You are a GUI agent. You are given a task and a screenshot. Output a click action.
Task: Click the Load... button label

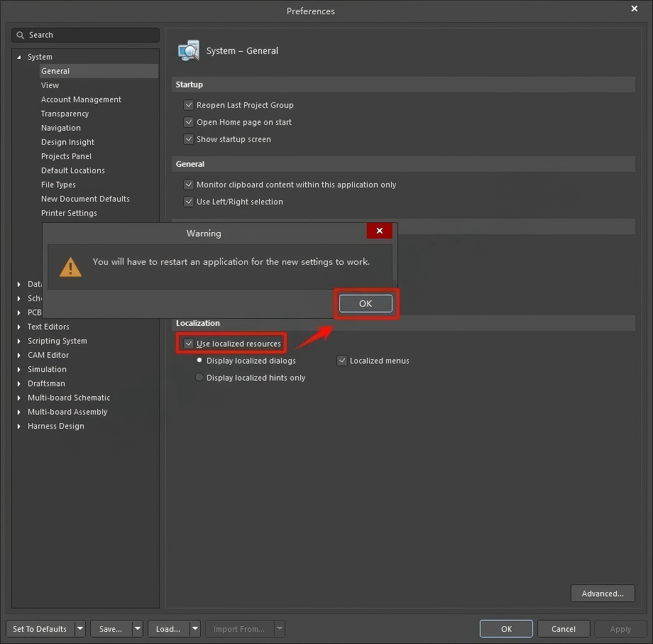[168, 628]
